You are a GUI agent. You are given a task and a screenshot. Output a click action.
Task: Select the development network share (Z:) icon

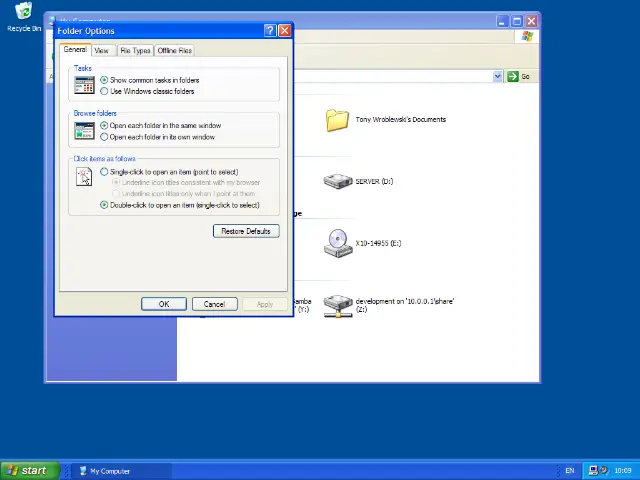tap(338, 305)
